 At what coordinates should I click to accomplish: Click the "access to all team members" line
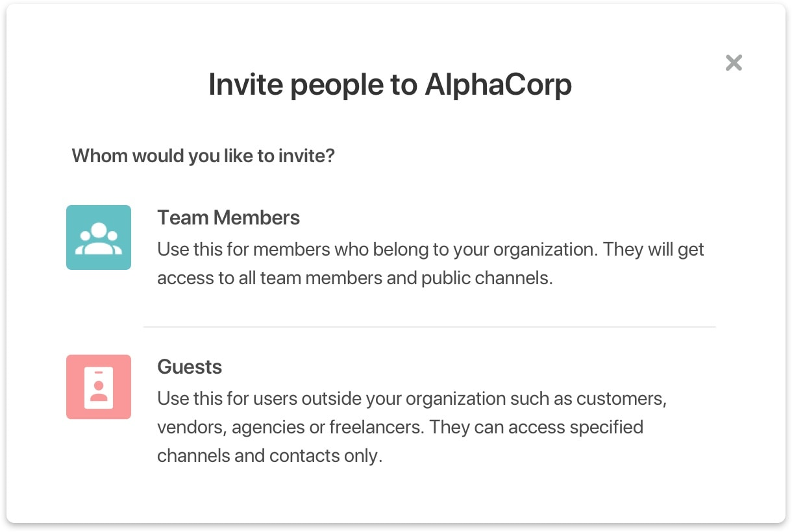(354, 278)
